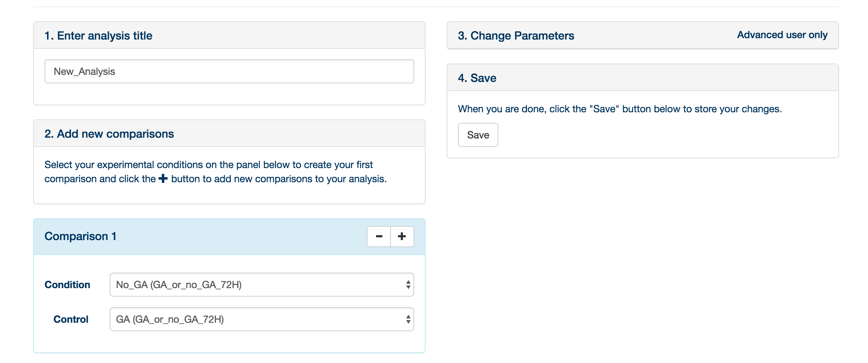The image size is (868, 363).
Task: Click the Save instructions sentence
Action: pyautogui.click(x=620, y=109)
